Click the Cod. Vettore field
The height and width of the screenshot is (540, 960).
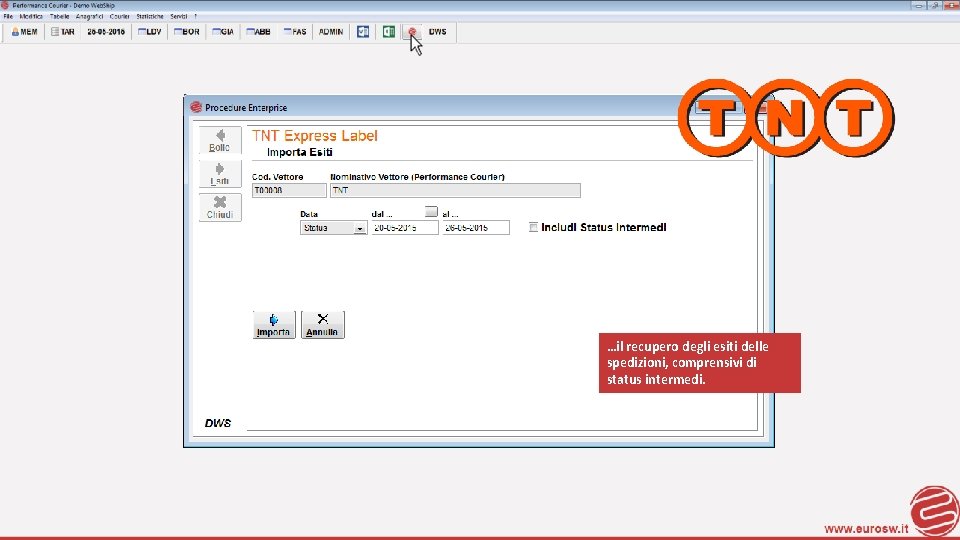[289, 190]
